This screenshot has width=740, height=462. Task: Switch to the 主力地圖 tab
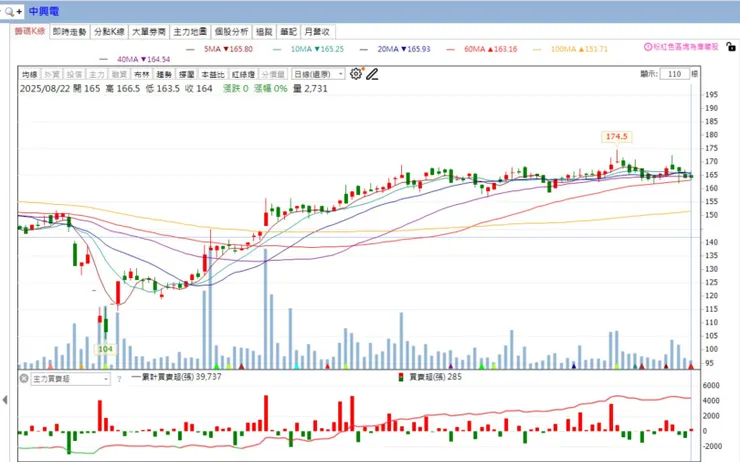tap(190, 32)
